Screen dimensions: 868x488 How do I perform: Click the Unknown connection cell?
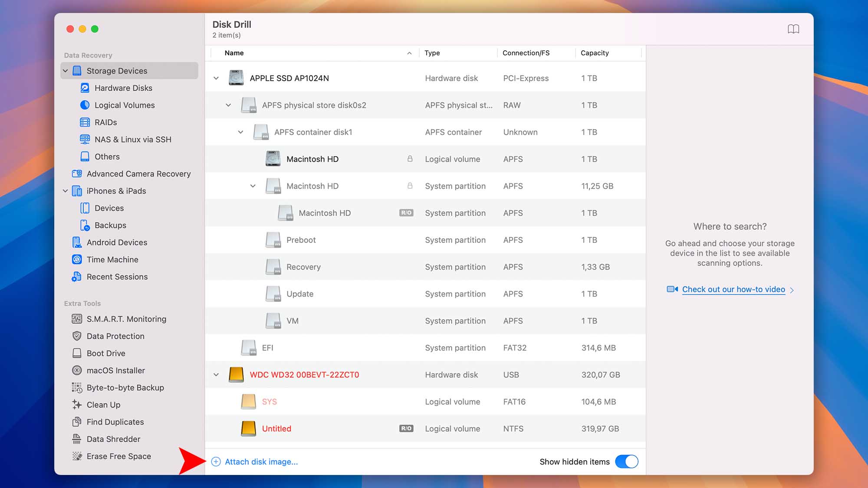point(520,132)
